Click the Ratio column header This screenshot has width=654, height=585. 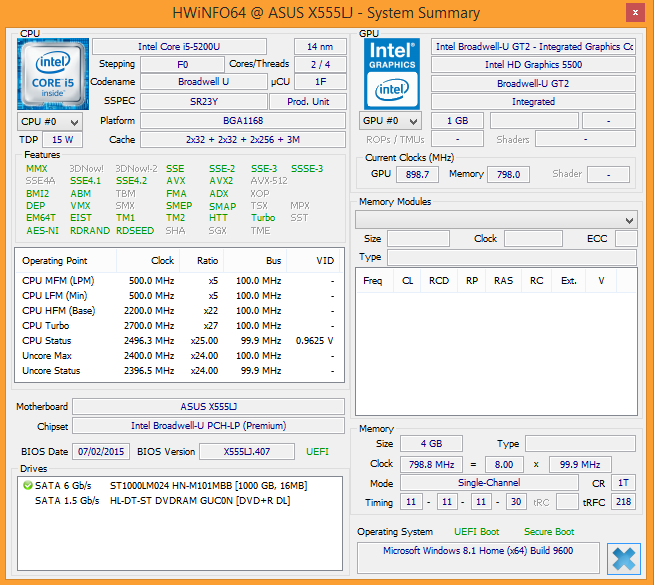[202, 261]
